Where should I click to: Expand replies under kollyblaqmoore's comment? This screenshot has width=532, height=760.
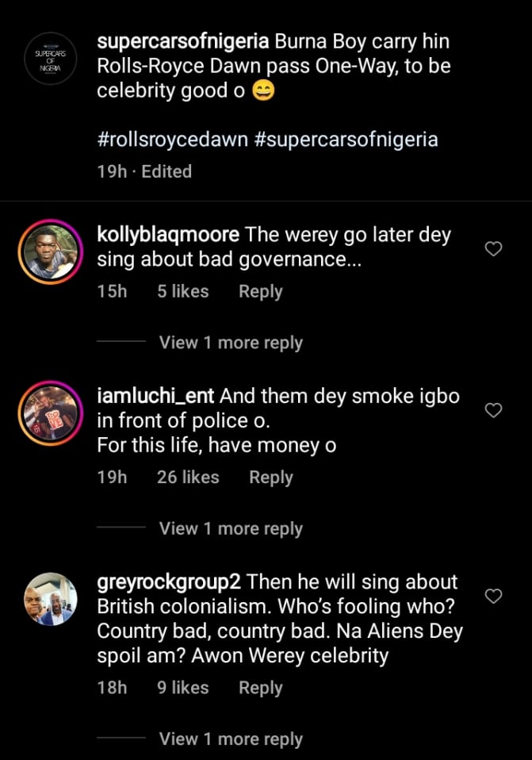tap(231, 343)
